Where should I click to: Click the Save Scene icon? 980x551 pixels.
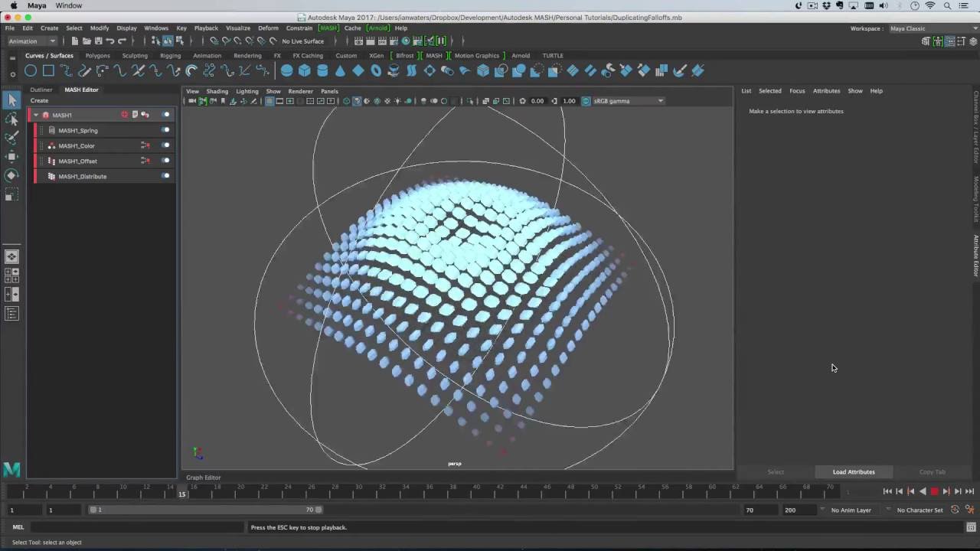98,41
